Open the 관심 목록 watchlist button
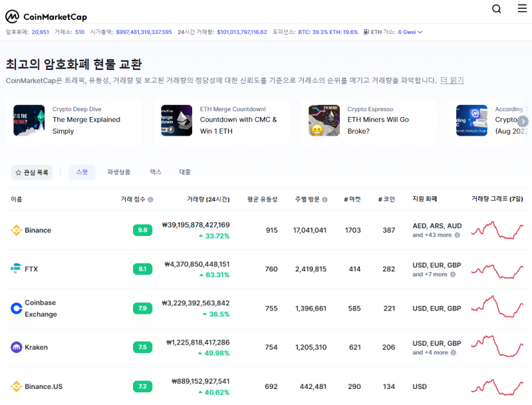The image size is (532, 405). [x=32, y=172]
